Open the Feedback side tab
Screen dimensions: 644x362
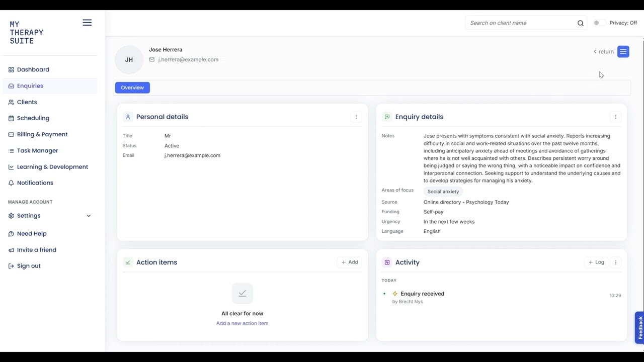pos(639,327)
